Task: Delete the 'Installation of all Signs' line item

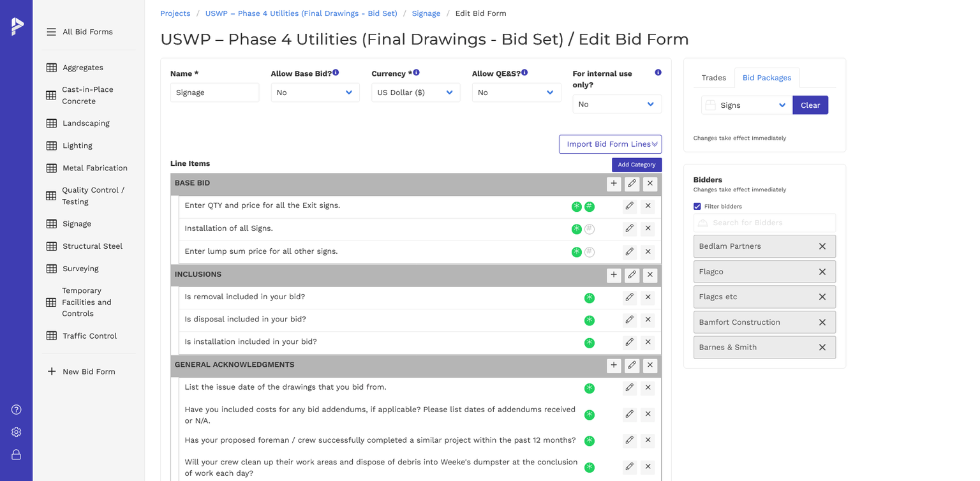Action: pyautogui.click(x=648, y=228)
